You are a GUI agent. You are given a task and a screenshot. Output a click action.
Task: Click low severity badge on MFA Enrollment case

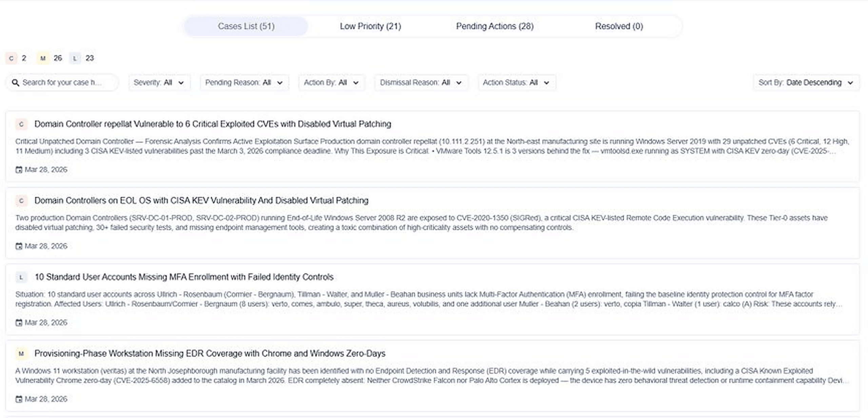pyautogui.click(x=21, y=277)
